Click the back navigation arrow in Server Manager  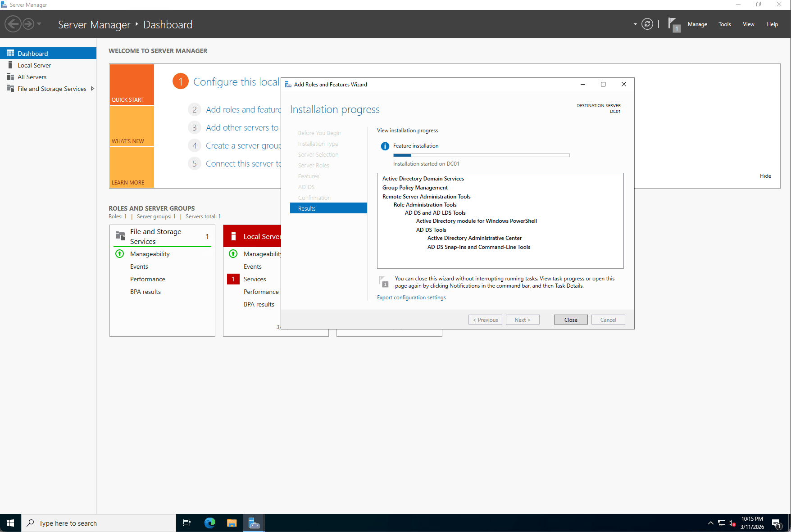pos(13,24)
